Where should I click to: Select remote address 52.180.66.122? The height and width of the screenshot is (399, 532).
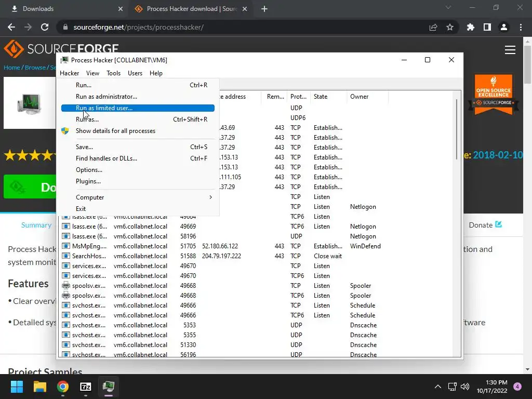point(220,246)
